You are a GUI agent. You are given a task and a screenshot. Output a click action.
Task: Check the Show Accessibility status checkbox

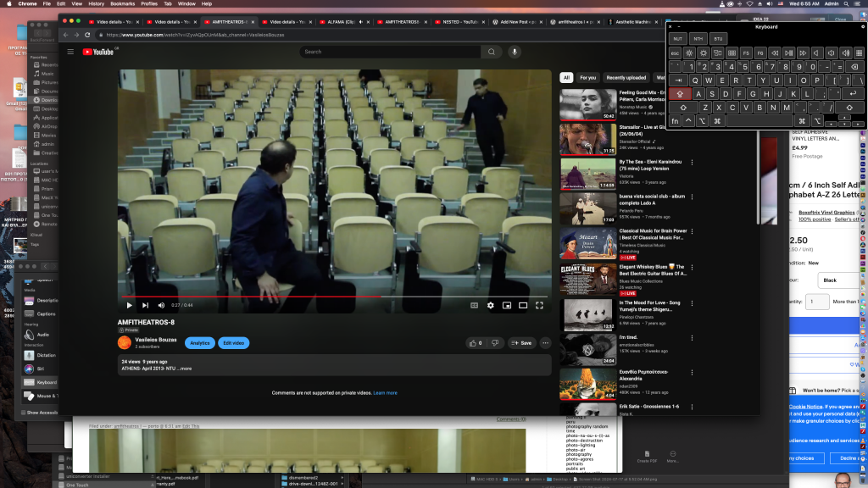tap(23, 413)
